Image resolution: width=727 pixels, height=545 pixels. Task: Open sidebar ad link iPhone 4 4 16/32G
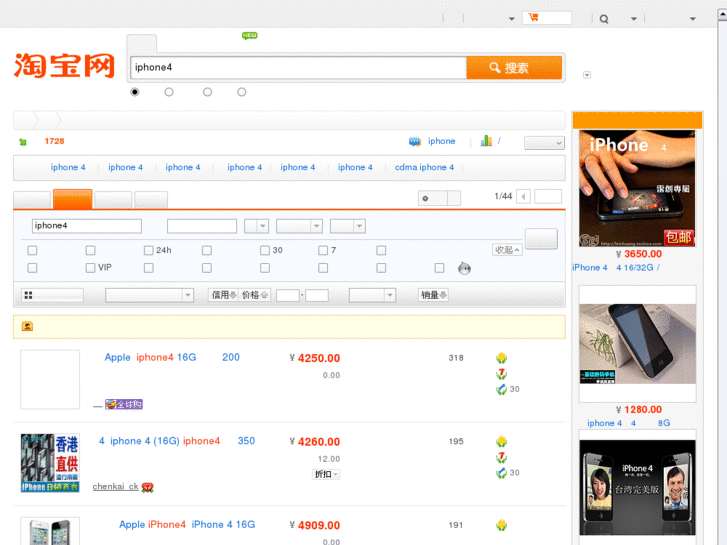coord(616,268)
